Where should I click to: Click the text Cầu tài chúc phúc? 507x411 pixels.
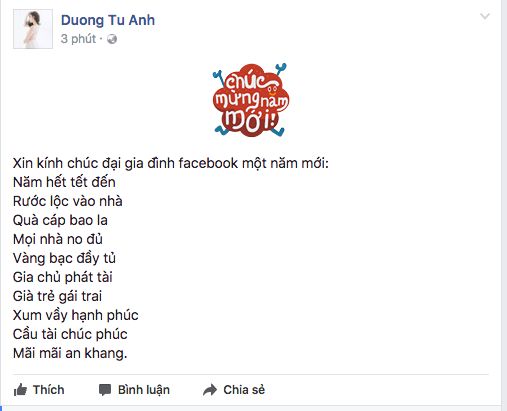tap(70, 334)
